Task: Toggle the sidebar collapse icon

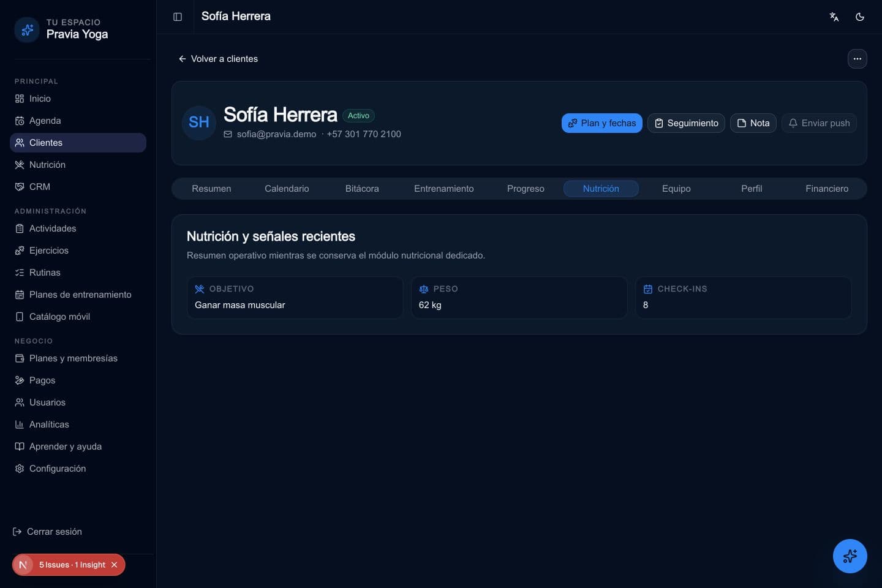Action: click(x=178, y=17)
